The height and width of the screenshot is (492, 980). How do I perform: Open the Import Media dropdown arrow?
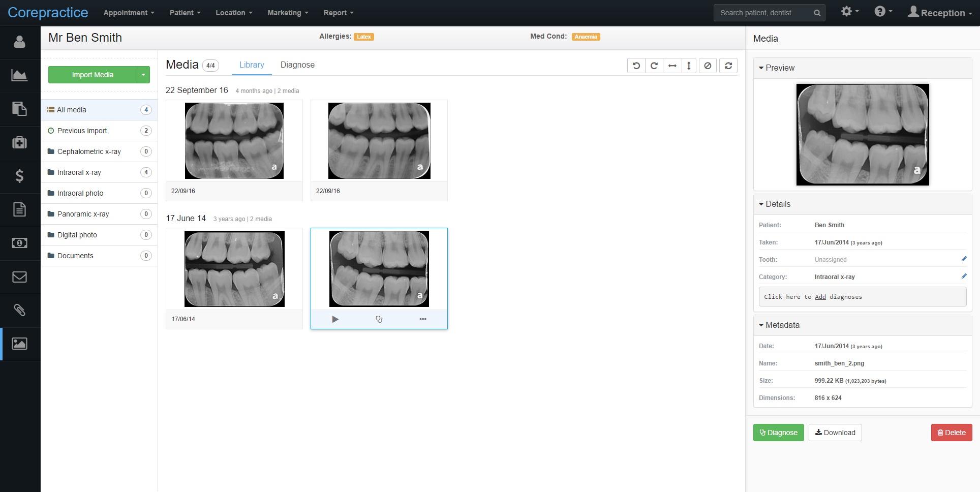[143, 75]
